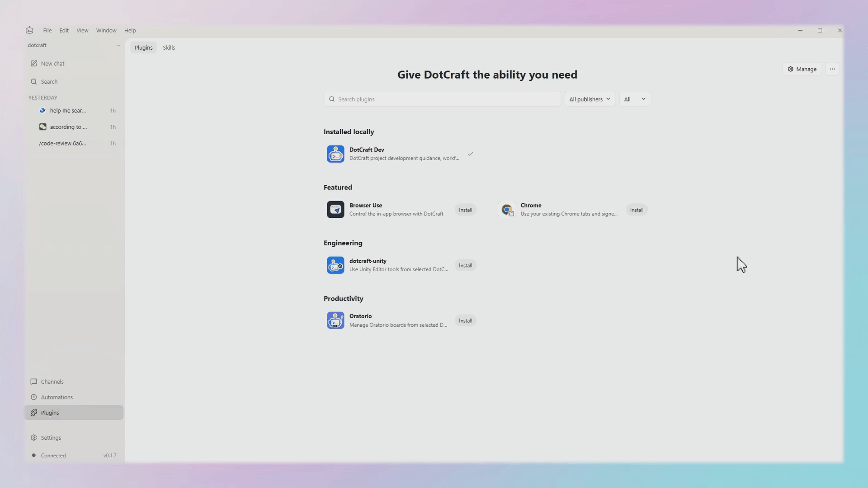Click the Manage button label
The height and width of the screenshot is (488, 868).
tap(807, 69)
